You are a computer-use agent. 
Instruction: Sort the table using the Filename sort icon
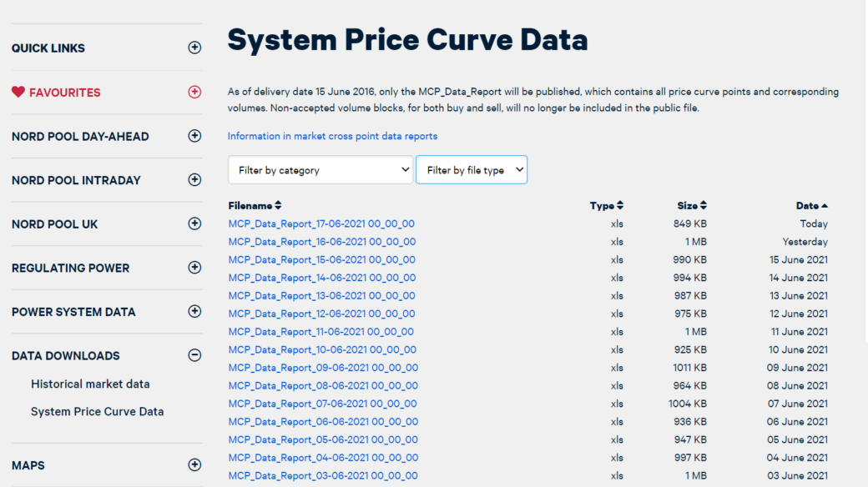tap(276, 205)
